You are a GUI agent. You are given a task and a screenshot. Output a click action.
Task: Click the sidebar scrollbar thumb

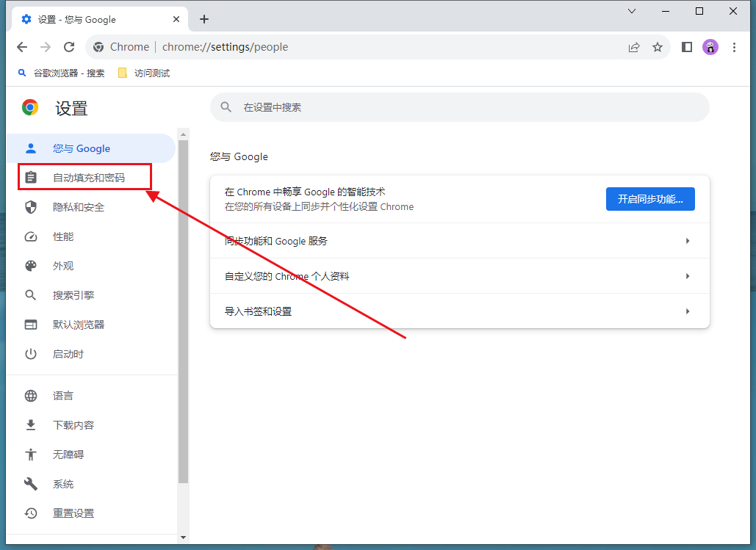click(x=183, y=311)
